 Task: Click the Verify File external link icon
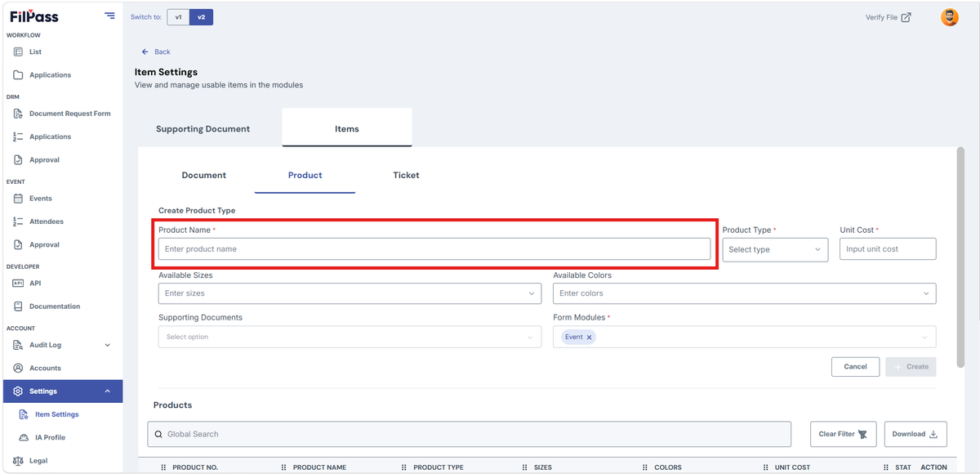pos(906,17)
